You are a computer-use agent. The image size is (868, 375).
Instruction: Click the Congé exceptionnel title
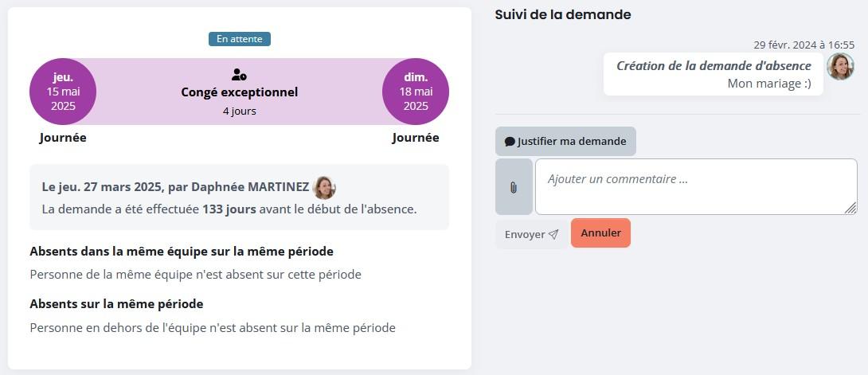click(x=239, y=92)
